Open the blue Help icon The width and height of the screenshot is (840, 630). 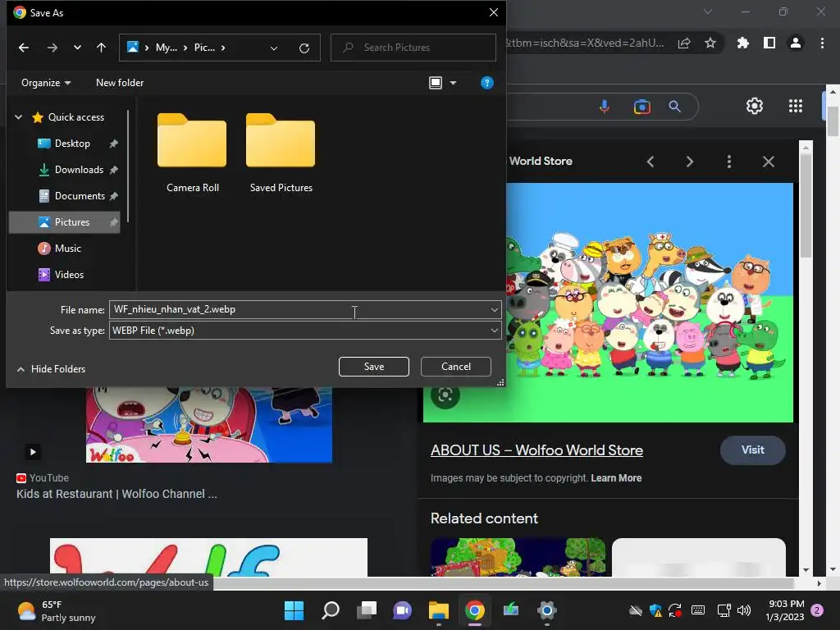coord(487,83)
